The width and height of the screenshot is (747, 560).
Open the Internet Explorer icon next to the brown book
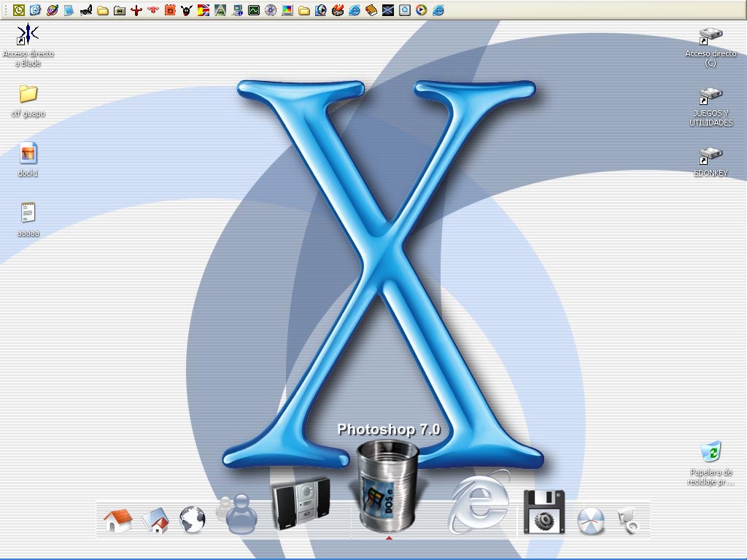pyautogui.click(x=355, y=10)
